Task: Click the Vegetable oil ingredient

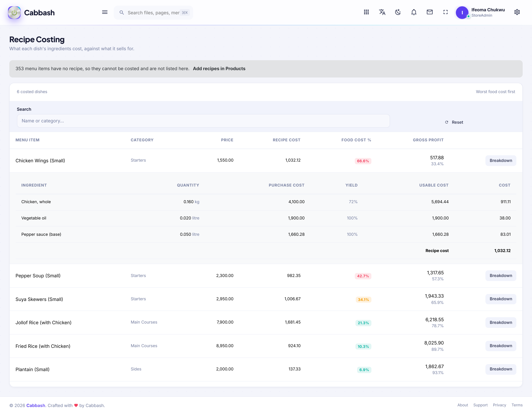Action: (34, 218)
